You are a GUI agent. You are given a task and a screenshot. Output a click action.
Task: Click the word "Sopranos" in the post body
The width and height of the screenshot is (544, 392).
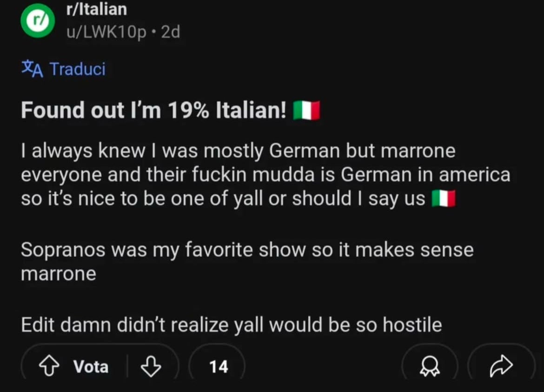pos(63,250)
